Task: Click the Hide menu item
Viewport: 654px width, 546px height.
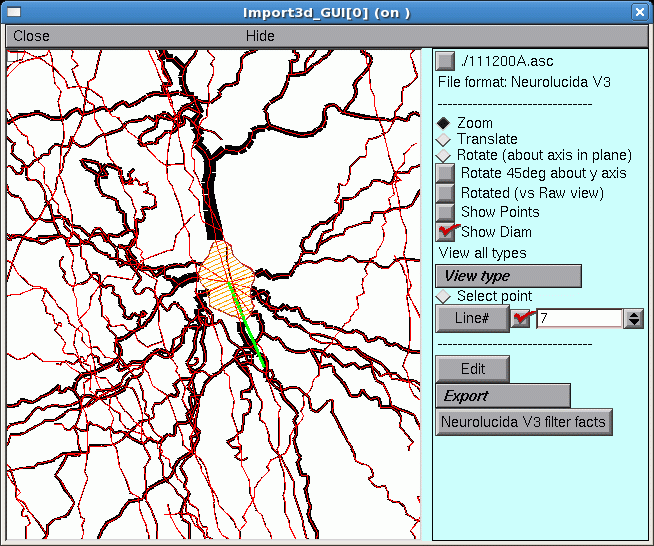Action: (260, 36)
